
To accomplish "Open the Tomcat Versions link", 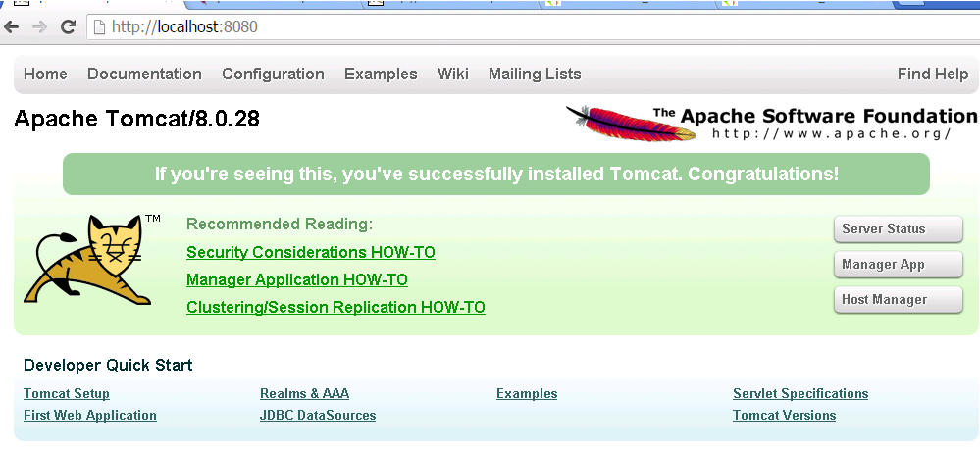I will point(785,415).
